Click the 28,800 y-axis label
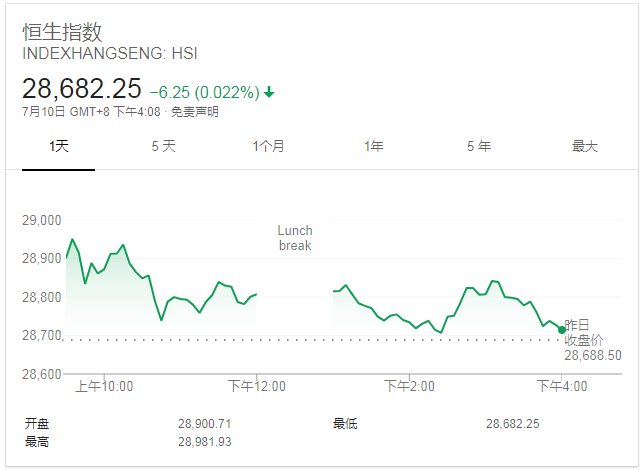Image resolution: width=644 pixels, height=470 pixels. click(x=41, y=297)
